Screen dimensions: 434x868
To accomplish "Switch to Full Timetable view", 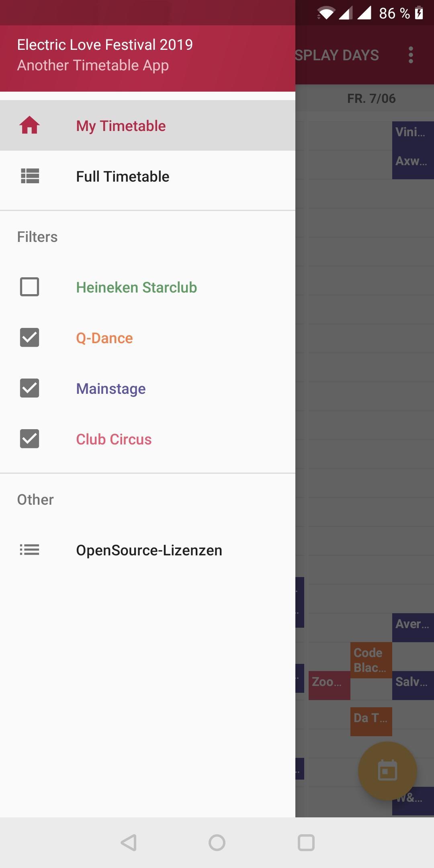I will [x=123, y=176].
